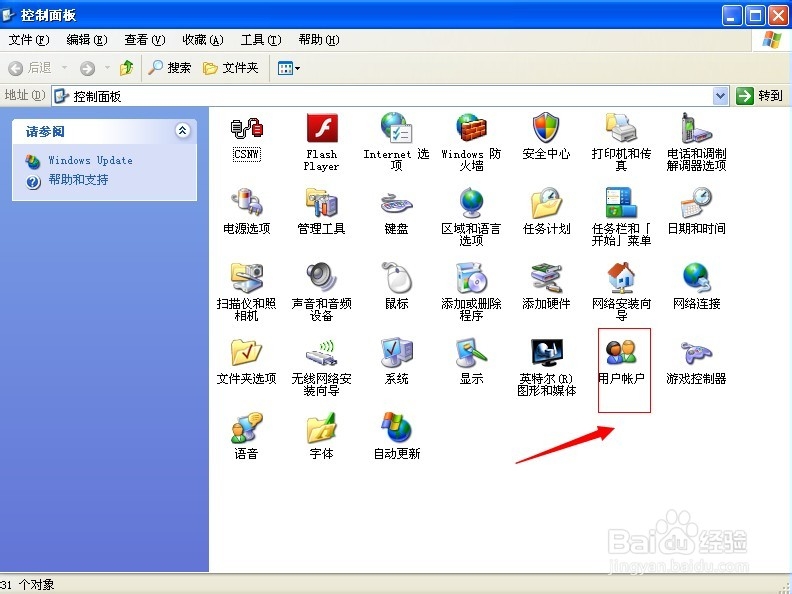Open 自动更新 icon
Image resolution: width=792 pixels, height=594 pixels.
(x=396, y=427)
